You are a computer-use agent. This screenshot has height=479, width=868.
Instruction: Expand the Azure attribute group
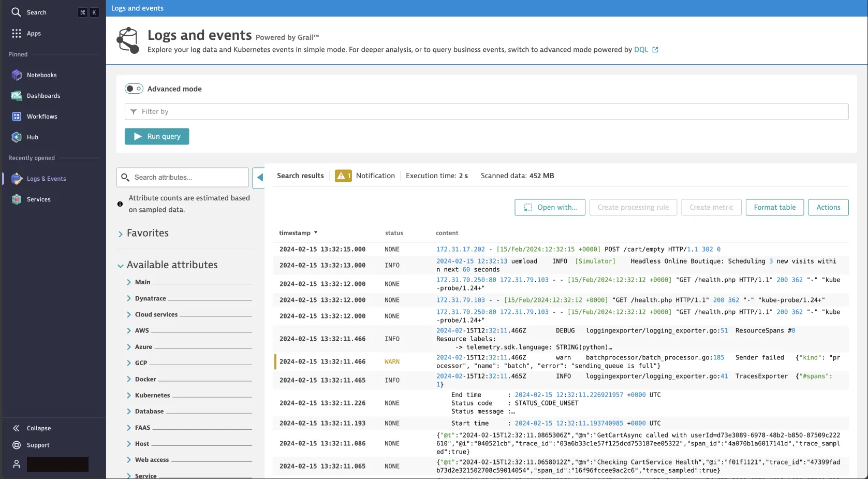(129, 347)
